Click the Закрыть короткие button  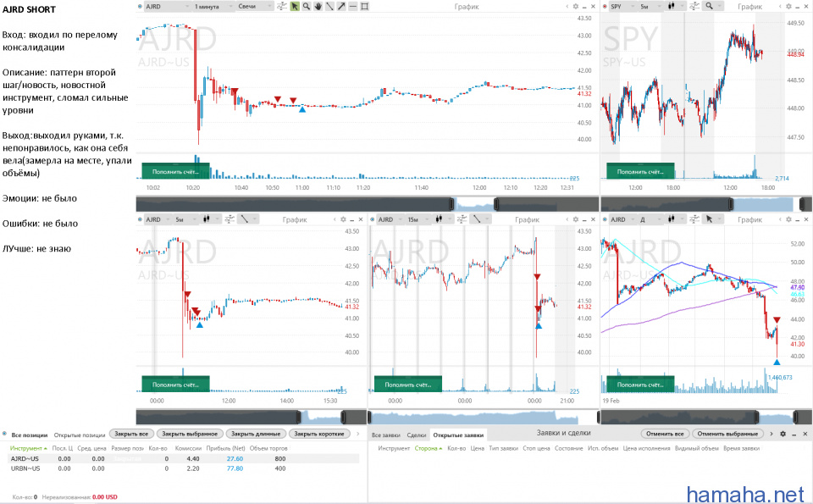pos(319,434)
